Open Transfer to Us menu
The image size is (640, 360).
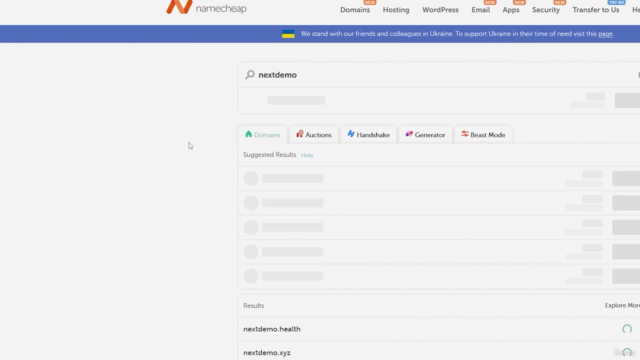click(596, 10)
